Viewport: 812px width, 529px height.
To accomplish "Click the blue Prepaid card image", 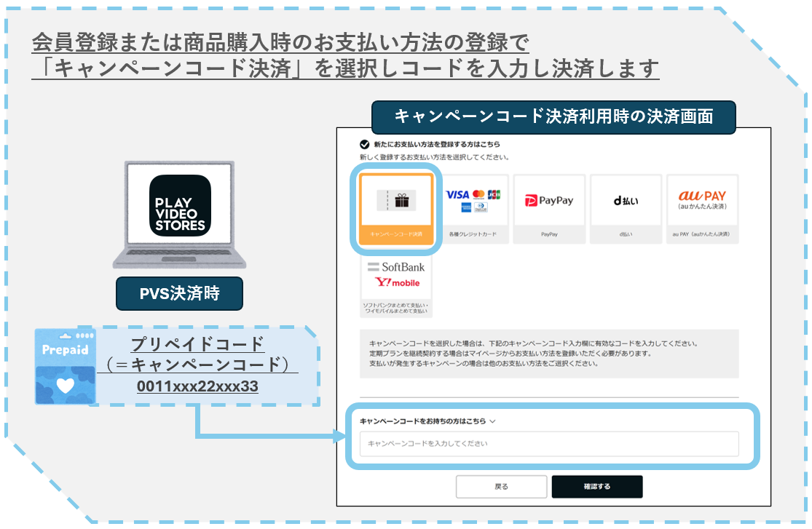I will (66, 366).
